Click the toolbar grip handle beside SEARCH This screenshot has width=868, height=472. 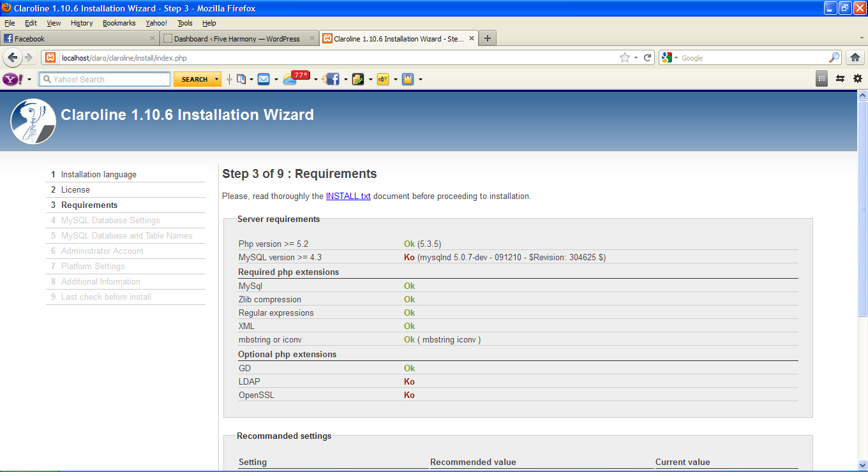(229, 79)
